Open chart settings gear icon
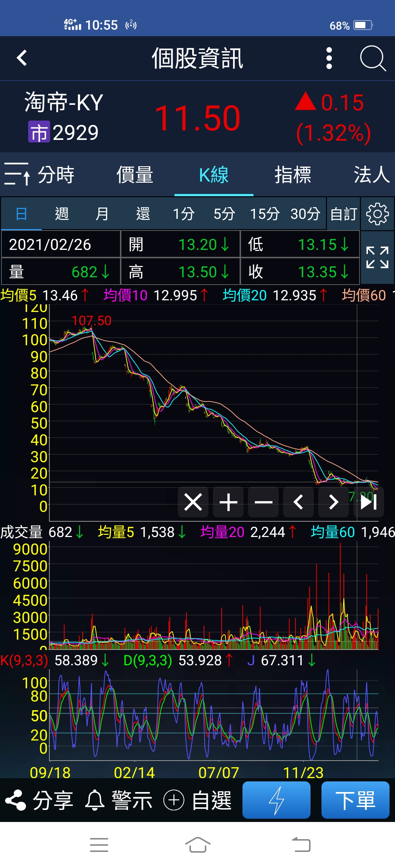The width and height of the screenshot is (395, 868). click(x=377, y=214)
